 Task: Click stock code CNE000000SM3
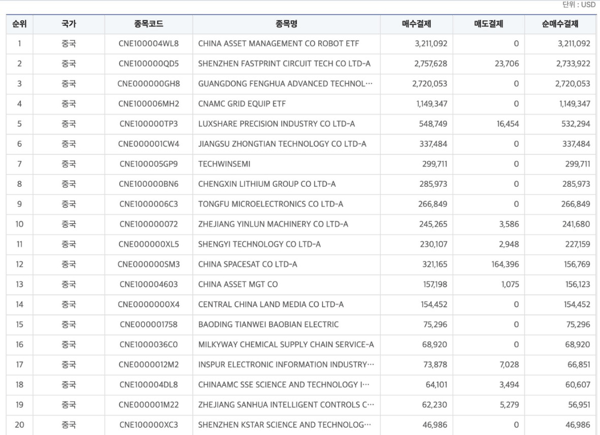coord(148,264)
